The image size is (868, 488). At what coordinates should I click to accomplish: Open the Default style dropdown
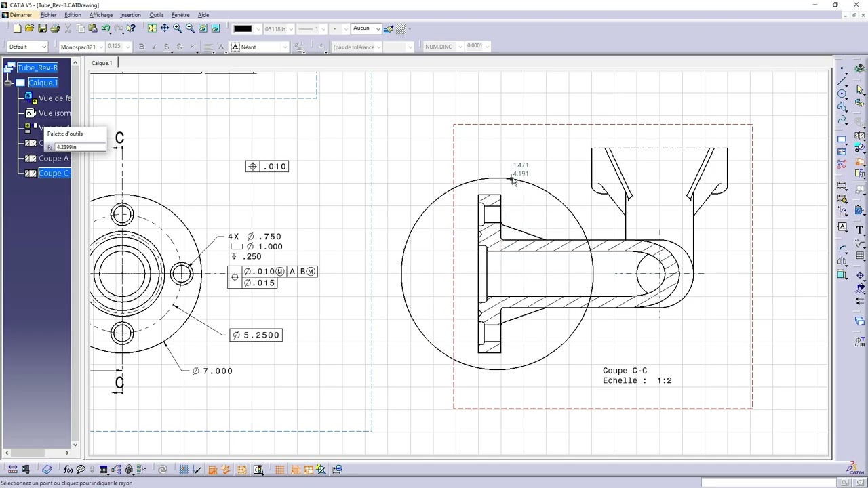[x=28, y=47]
